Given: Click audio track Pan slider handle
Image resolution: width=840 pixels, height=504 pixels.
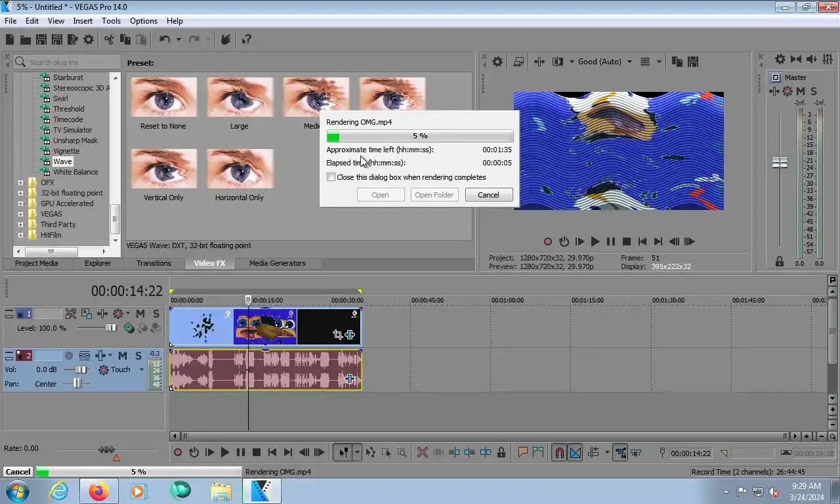Looking at the screenshot, I should tap(77, 384).
